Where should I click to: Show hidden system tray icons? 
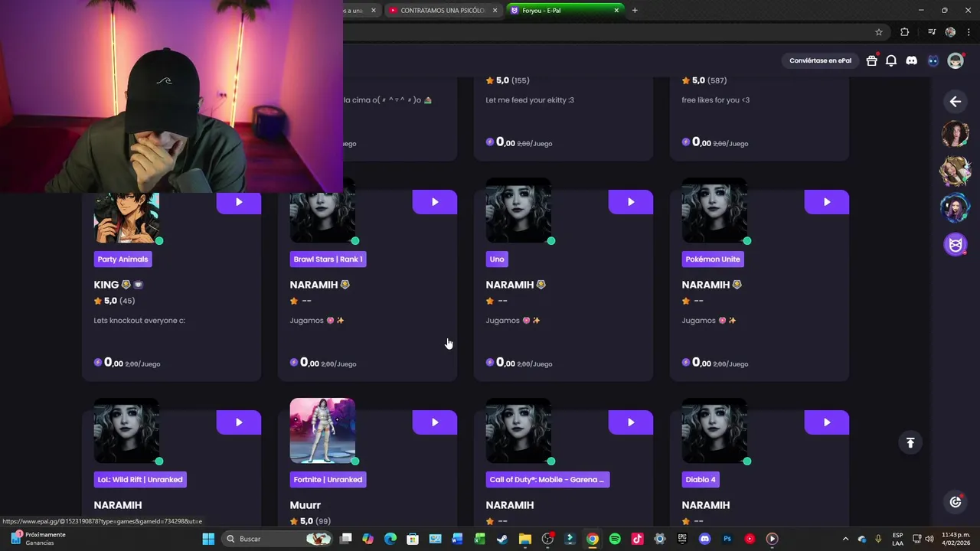click(x=845, y=539)
